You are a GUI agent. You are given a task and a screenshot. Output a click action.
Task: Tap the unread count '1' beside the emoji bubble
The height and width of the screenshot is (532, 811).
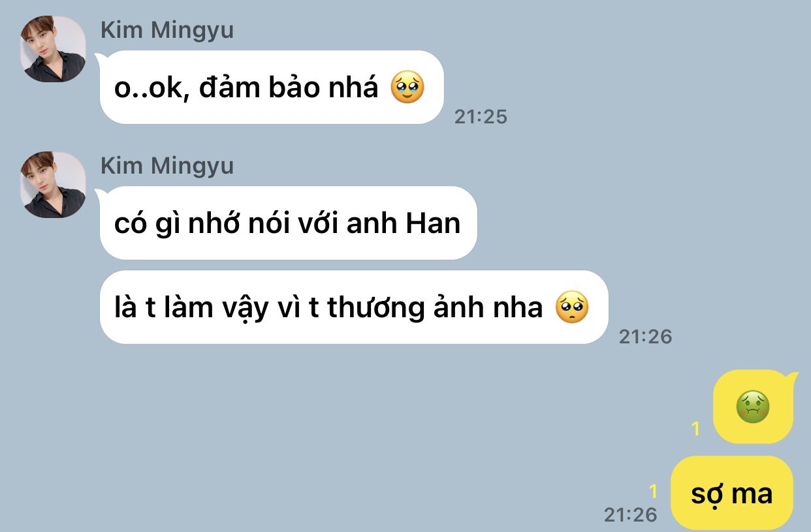pyautogui.click(x=696, y=429)
